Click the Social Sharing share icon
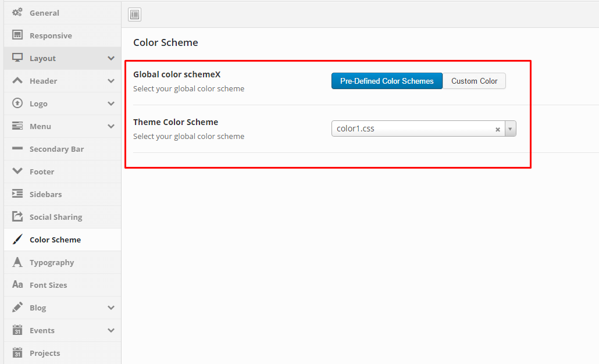Screen dimensions: 599x364 coord(17,216)
